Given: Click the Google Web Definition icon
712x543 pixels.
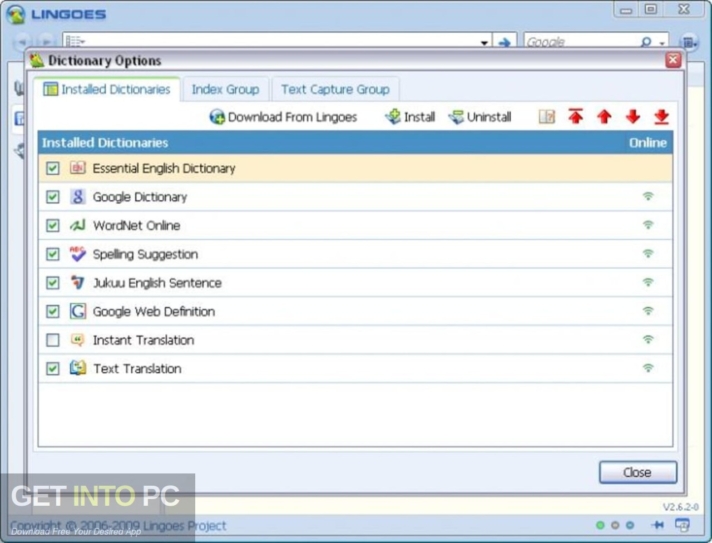Looking at the screenshot, I should point(78,311).
